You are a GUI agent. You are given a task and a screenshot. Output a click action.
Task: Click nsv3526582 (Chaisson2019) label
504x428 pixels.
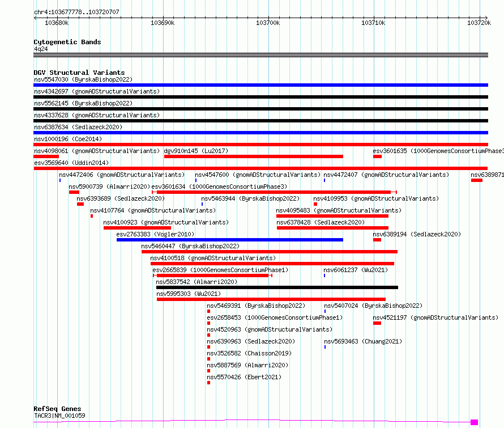[249, 353]
